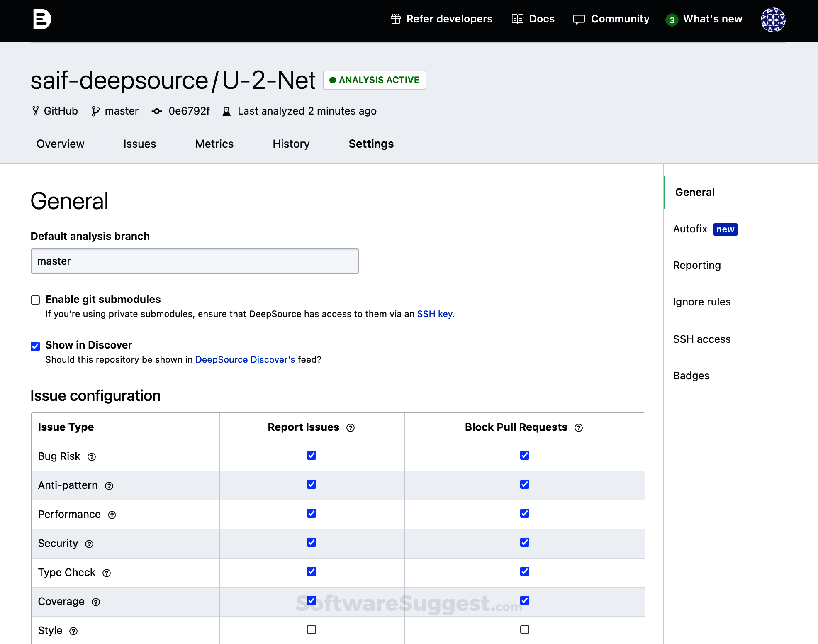Open the Coverage help tooltip icon

96,602
